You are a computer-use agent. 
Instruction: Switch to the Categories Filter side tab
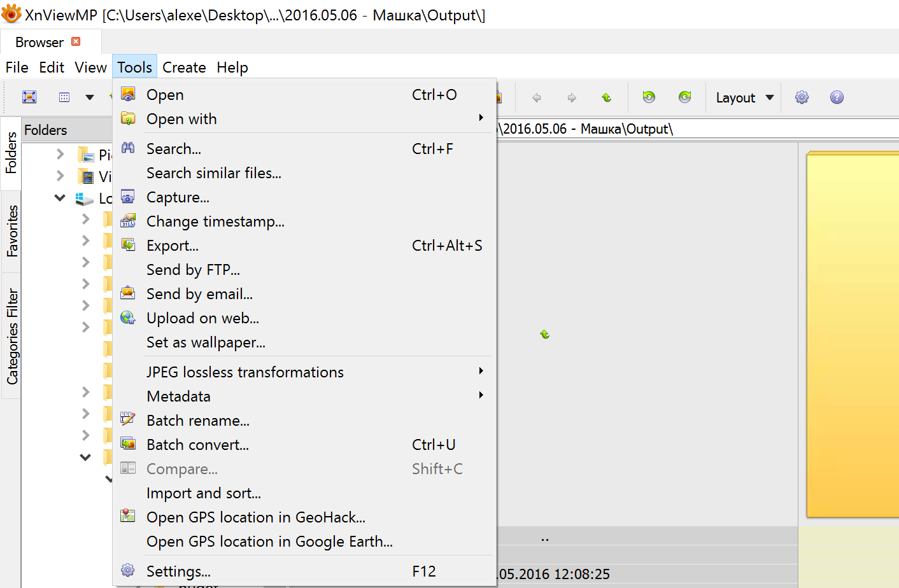point(11,336)
